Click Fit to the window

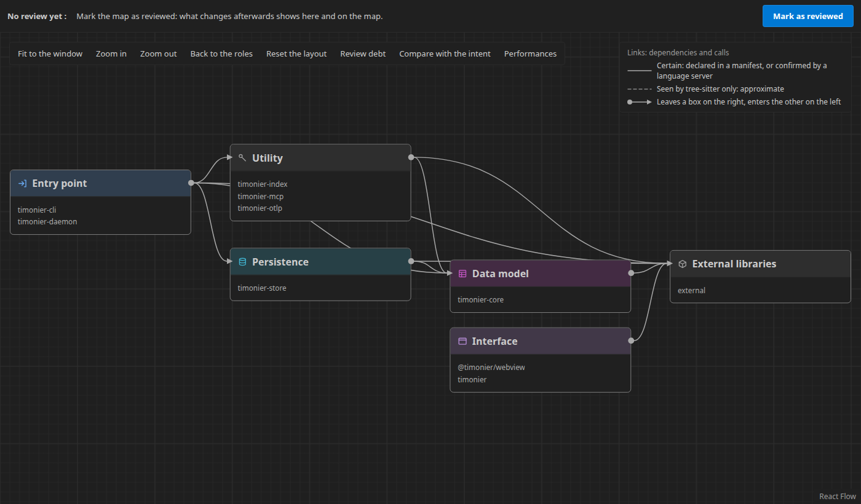coord(50,53)
